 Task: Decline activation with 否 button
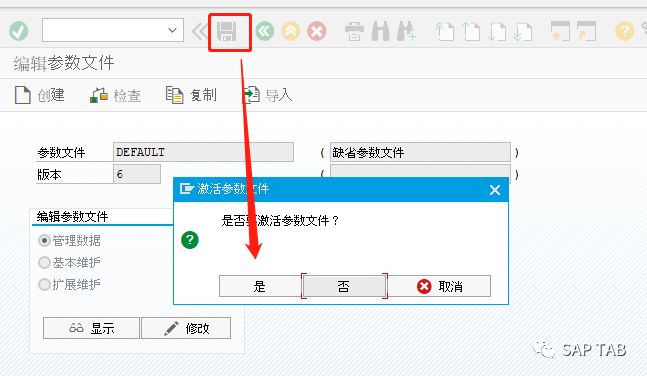tap(344, 286)
